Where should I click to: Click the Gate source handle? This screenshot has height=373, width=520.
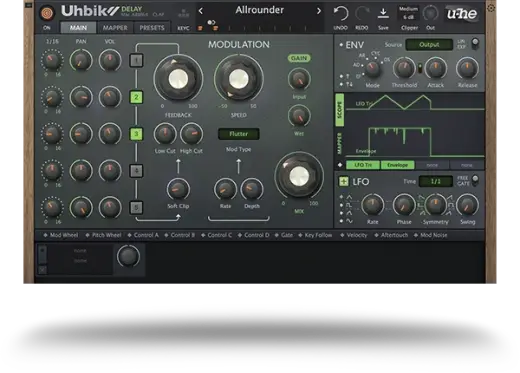point(276,235)
